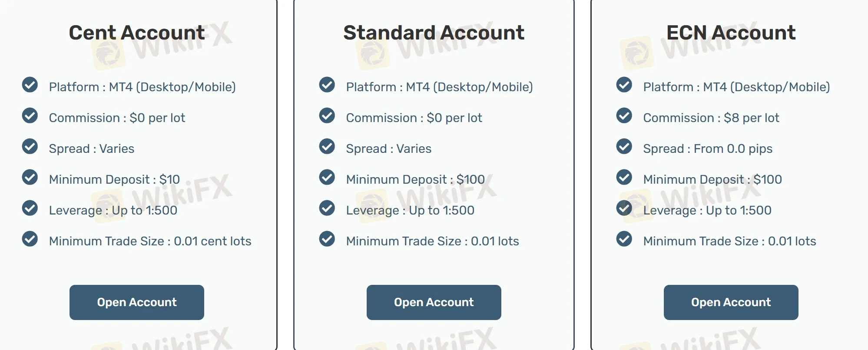This screenshot has height=350, width=868.
Task: Click checkmark beside ECN Commission $8 per lot
Action: click(x=624, y=116)
